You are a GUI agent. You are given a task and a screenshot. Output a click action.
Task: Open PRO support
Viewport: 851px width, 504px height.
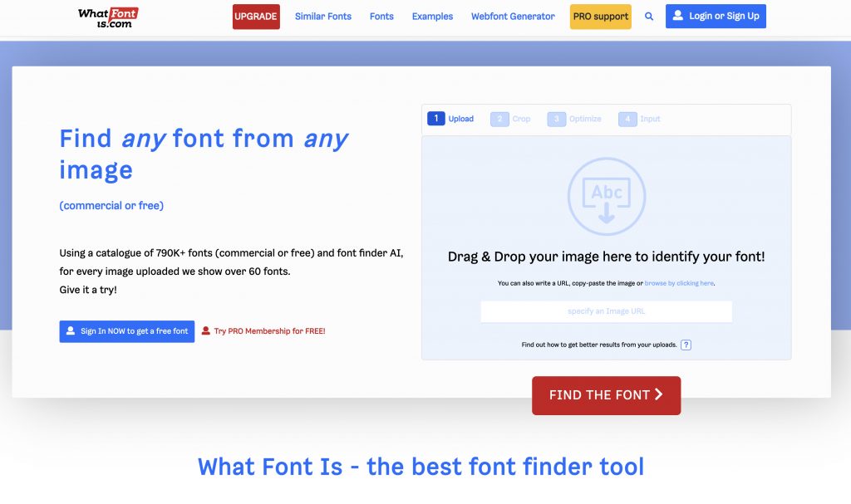(601, 16)
